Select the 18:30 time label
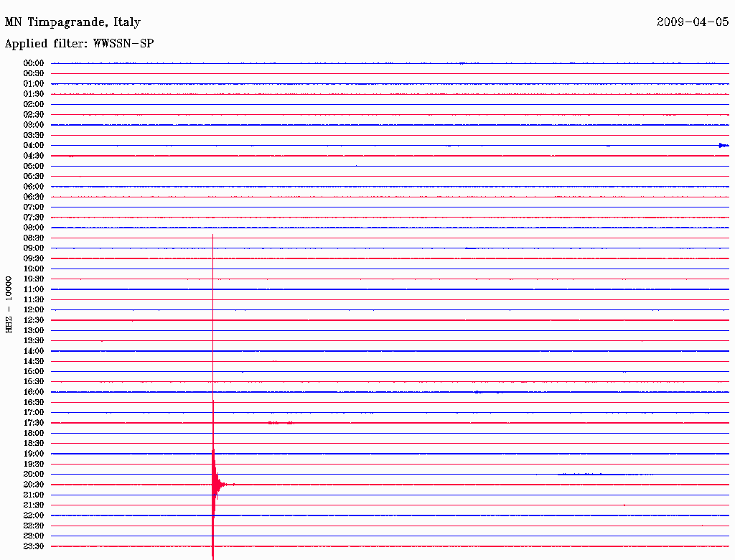This screenshot has width=735, height=560. [x=34, y=443]
